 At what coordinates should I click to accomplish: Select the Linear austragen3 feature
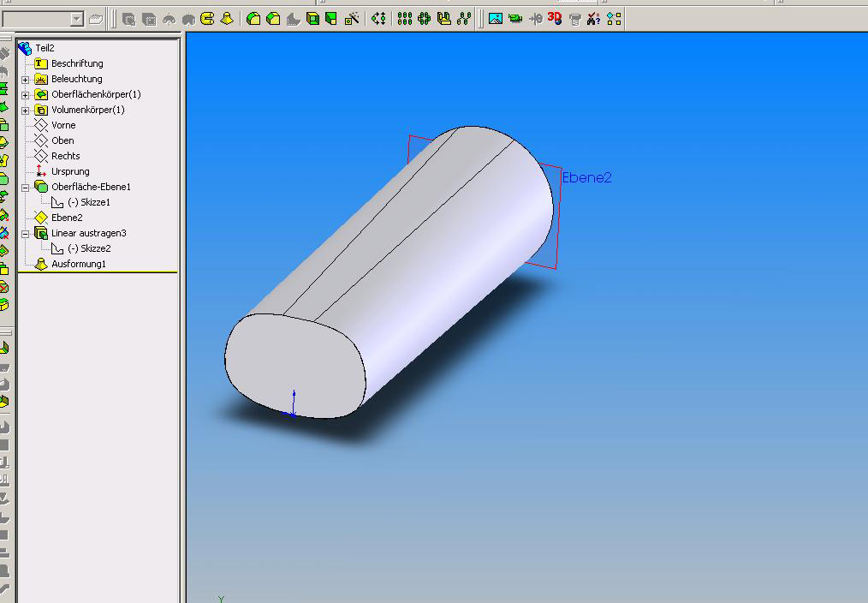point(88,233)
